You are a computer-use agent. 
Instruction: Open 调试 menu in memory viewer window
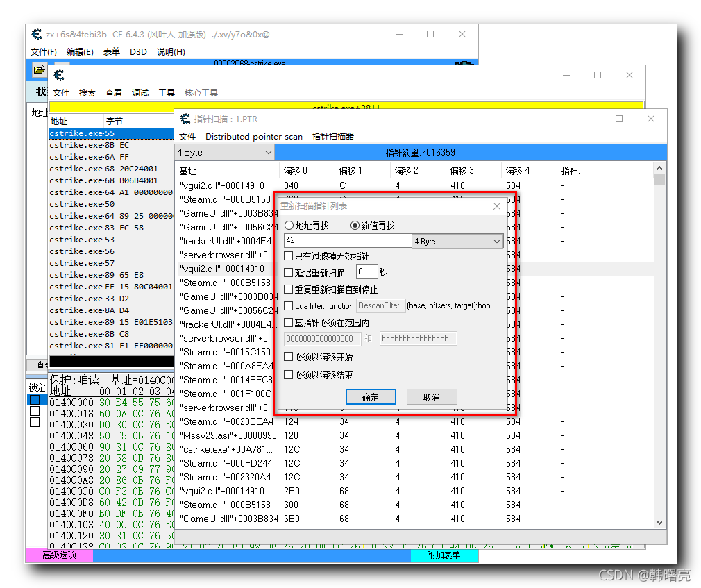140,92
